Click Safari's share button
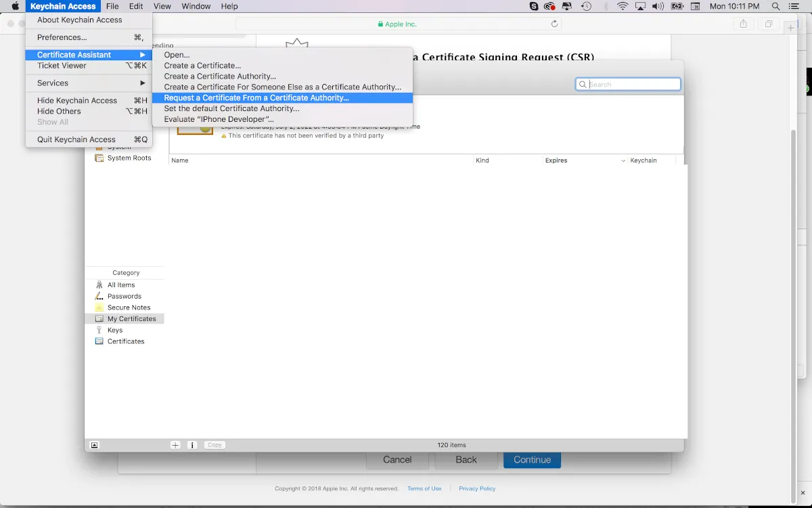The width and height of the screenshot is (812, 508). 744,24
